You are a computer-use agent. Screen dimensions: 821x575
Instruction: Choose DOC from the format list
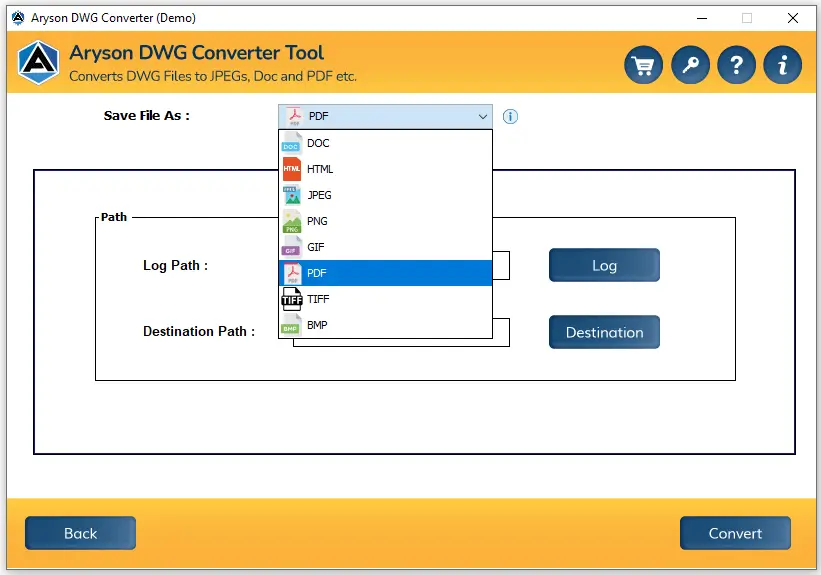pos(385,143)
